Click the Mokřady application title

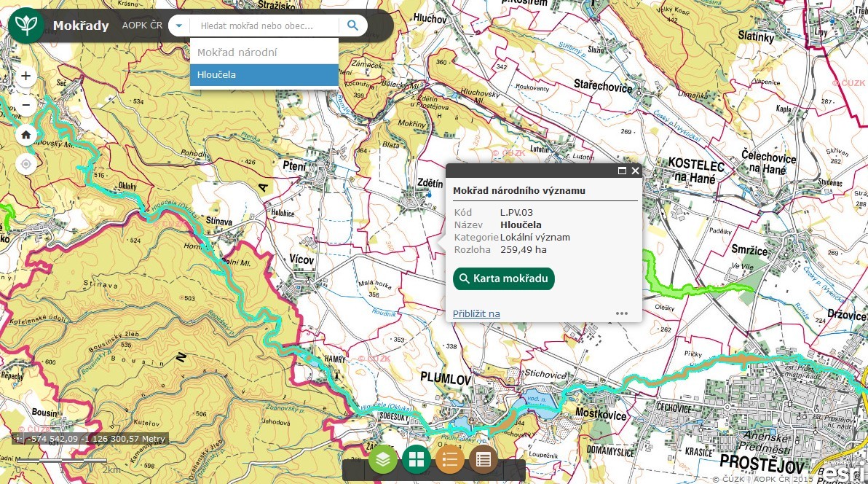[81, 26]
